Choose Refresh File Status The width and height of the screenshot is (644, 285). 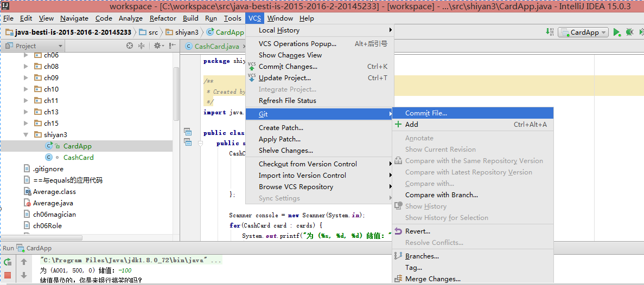(320, 100)
